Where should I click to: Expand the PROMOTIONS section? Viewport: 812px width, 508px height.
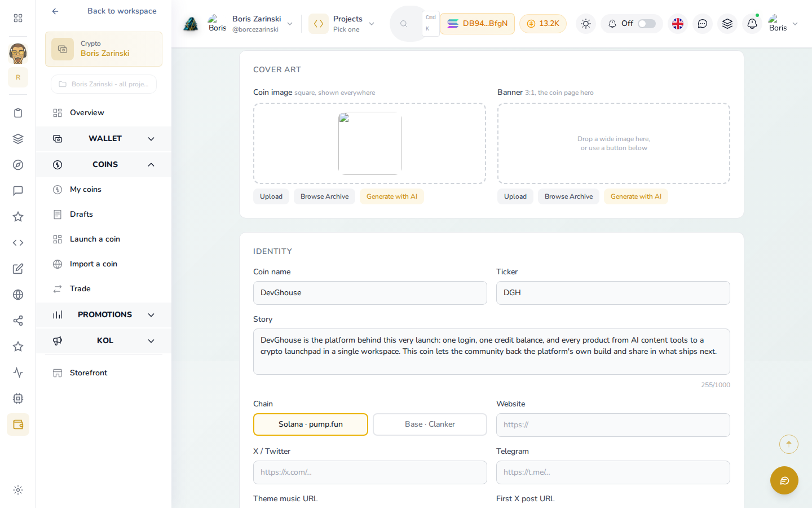click(104, 315)
